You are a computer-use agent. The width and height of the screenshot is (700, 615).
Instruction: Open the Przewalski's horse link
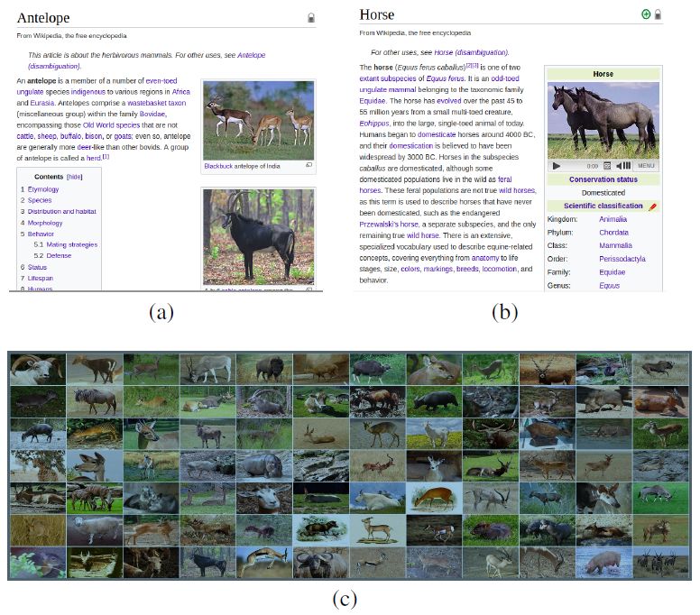pos(389,224)
